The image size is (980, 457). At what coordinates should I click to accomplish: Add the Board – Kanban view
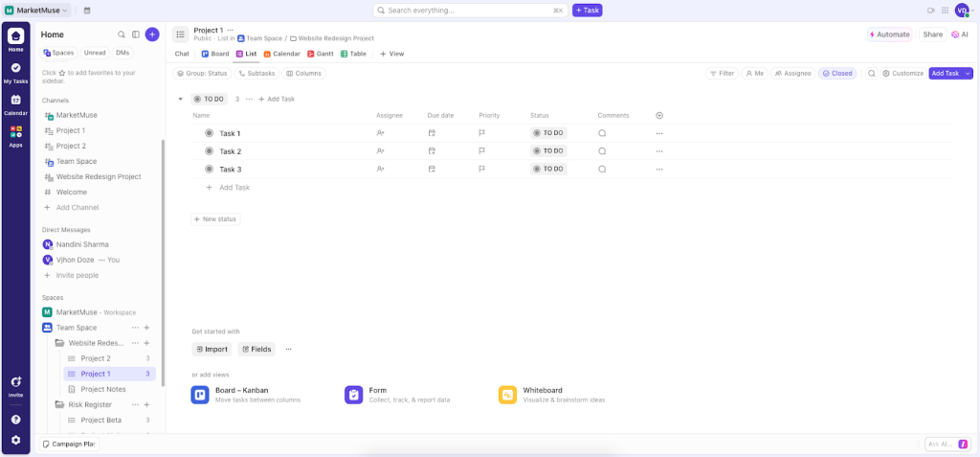click(x=246, y=395)
